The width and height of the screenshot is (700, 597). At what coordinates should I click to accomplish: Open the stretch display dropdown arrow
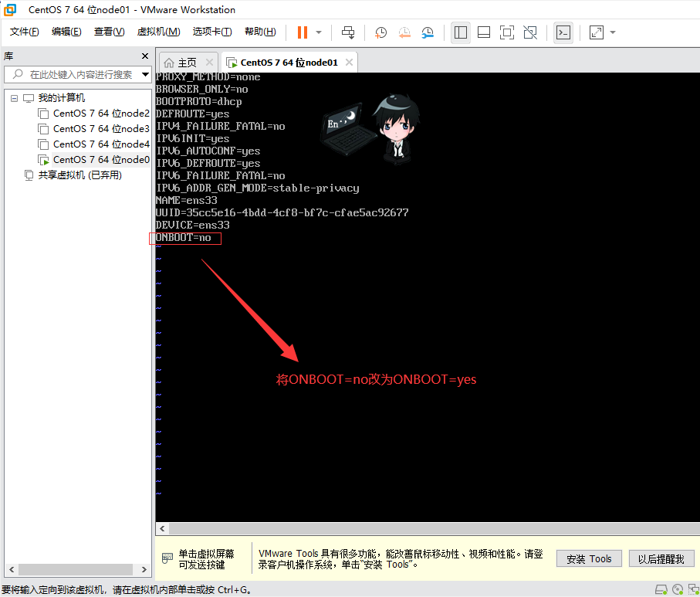point(613,32)
